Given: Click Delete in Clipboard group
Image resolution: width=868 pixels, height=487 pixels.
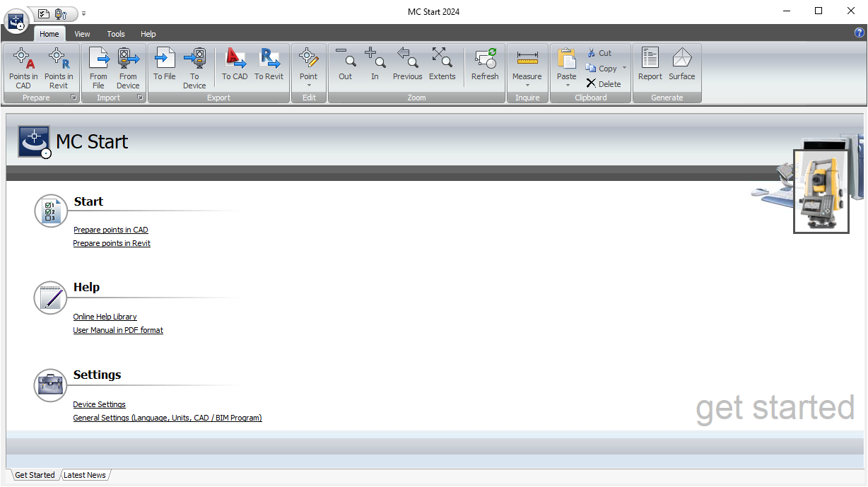Looking at the screenshot, I should click(x=604, y=84).
